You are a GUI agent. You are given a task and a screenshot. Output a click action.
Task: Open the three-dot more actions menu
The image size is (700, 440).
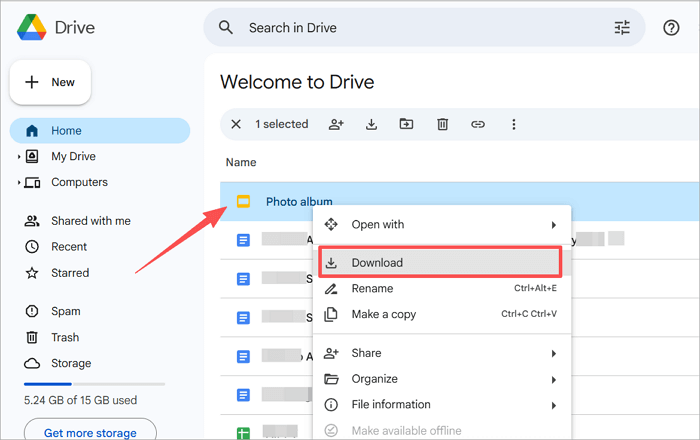(514, 124)
